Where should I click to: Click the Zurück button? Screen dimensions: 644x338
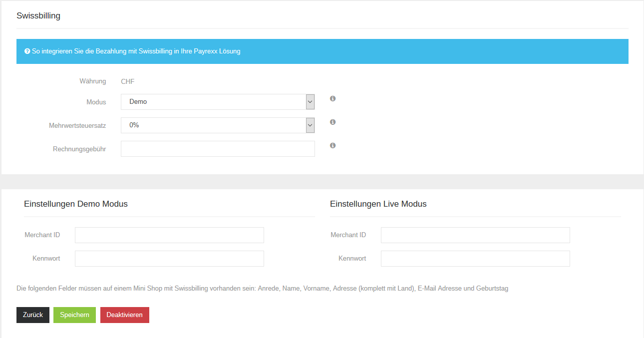point(33,315)
